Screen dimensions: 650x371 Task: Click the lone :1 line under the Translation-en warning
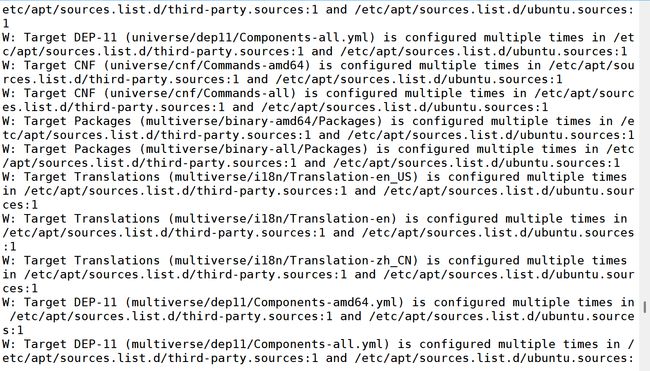pos(9,247)
